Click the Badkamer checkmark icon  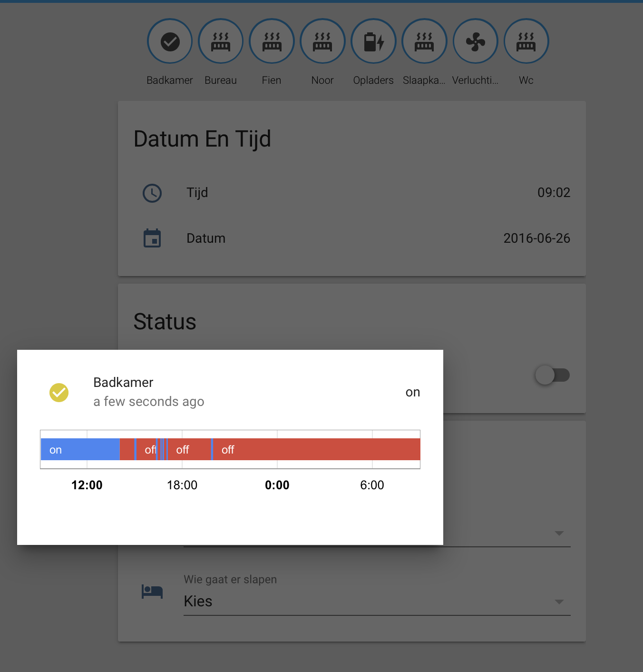(x=170, y=41)
